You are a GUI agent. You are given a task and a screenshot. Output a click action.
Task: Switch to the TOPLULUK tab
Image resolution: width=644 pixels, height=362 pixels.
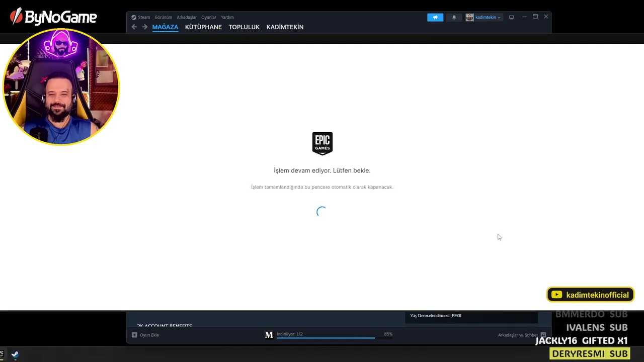pyautogui.click(x=244, y=27)
